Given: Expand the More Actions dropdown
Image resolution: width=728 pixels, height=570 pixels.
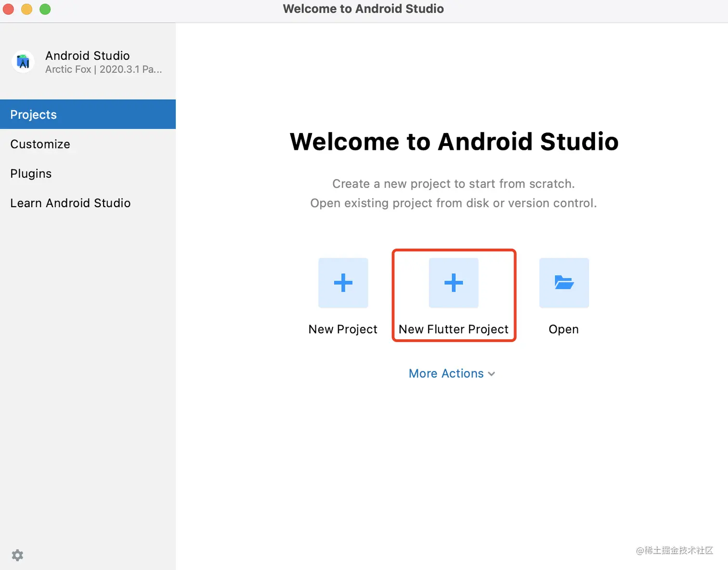Looking at the screenshot, I should (452, 373).
